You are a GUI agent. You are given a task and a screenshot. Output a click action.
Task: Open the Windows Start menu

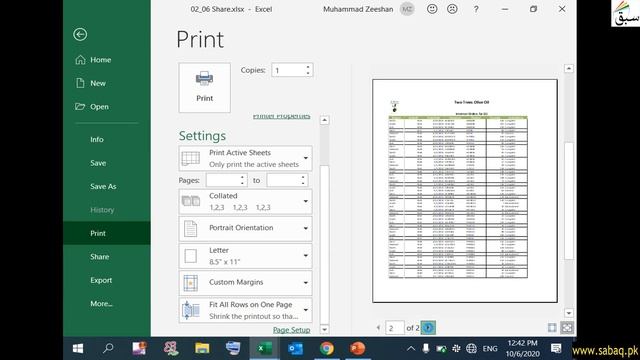point(78,348)
